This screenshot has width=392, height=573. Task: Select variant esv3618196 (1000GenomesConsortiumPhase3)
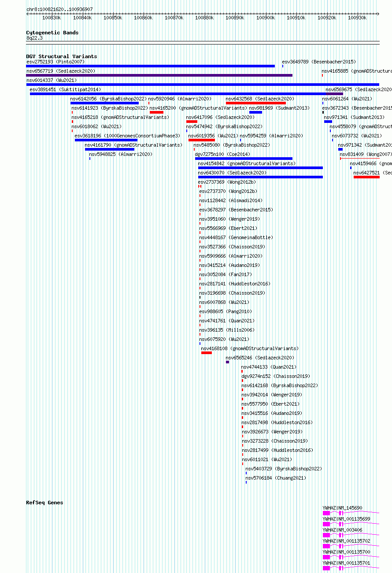[128, 136]
